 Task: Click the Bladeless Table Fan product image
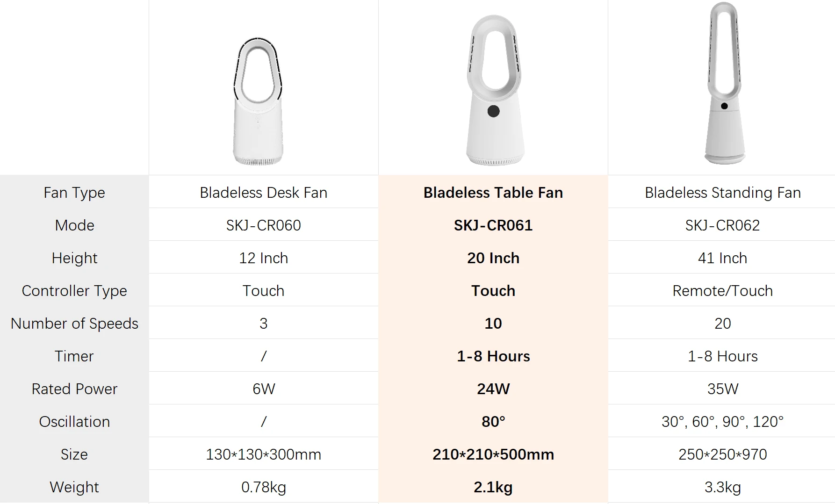click(494, 91)
